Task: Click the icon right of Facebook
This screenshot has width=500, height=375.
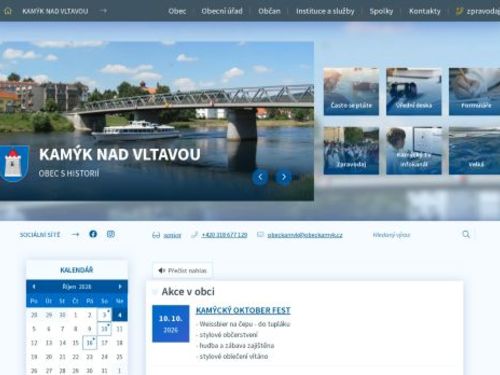Action: pyautogui.click(x=111, y=234)
